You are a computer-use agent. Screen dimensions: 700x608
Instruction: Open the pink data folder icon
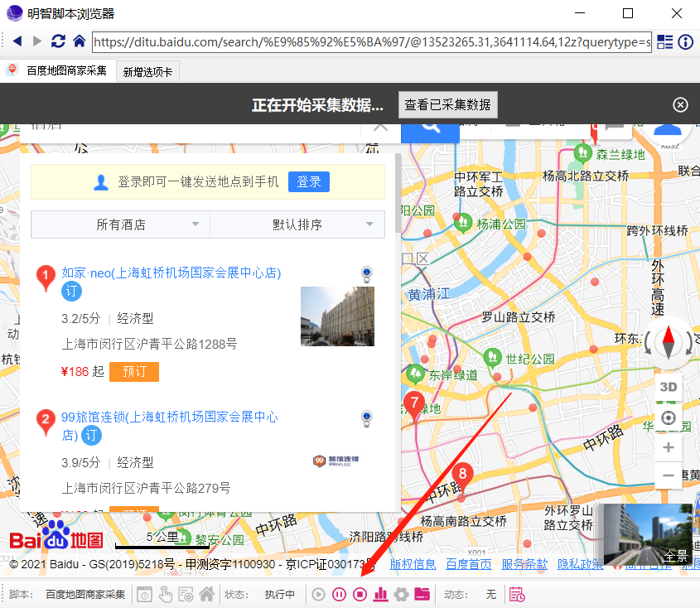click(422, 594)
